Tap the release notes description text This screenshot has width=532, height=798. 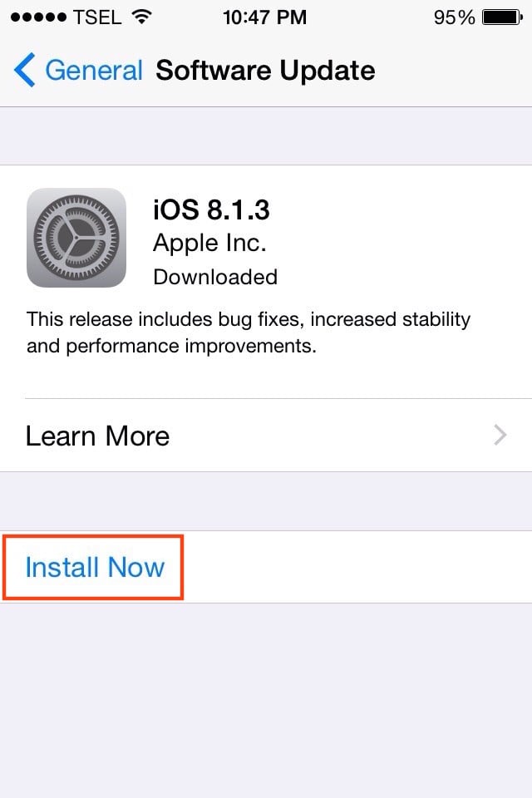pos(249,332)
